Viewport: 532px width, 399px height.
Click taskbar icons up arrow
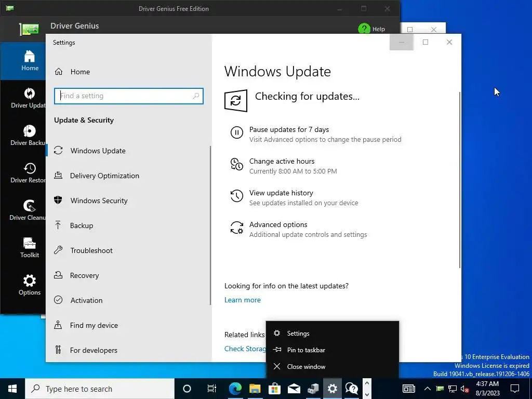pyautogui.click(x=367, y=383)
